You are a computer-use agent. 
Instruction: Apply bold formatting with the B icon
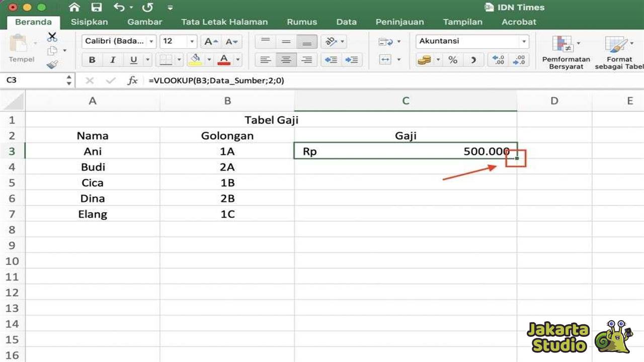[92, 59]
